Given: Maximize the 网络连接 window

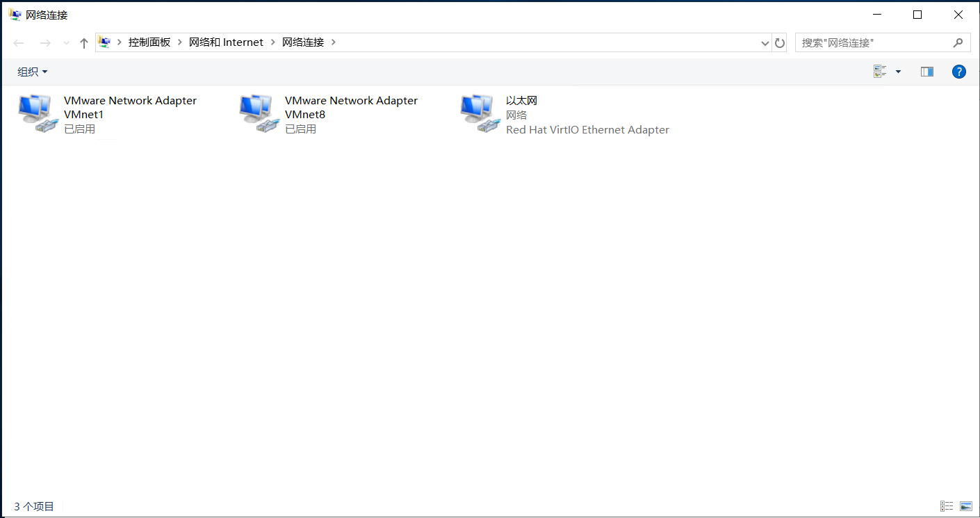Looking at the screenshot, I should click(x=917, y=15).
